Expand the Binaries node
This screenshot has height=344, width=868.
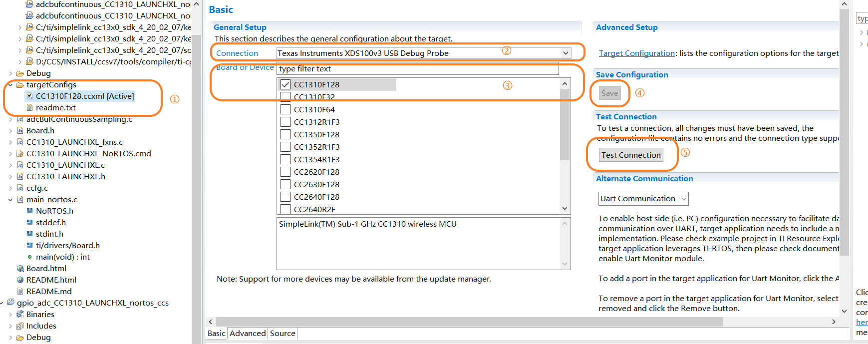pos(10,315)
